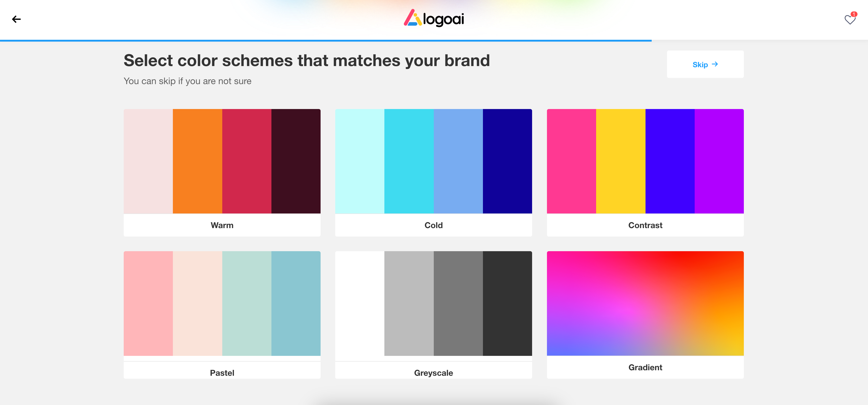868x405 pixels.
Task: Click the navy blue Cold swatch
Action: [x=507, y=161]
